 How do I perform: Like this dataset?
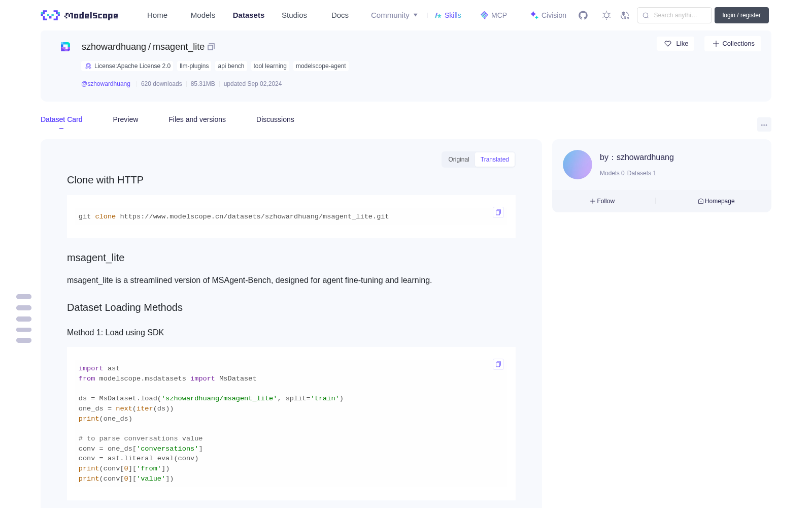pyautogui.click(x=676, y=44)
